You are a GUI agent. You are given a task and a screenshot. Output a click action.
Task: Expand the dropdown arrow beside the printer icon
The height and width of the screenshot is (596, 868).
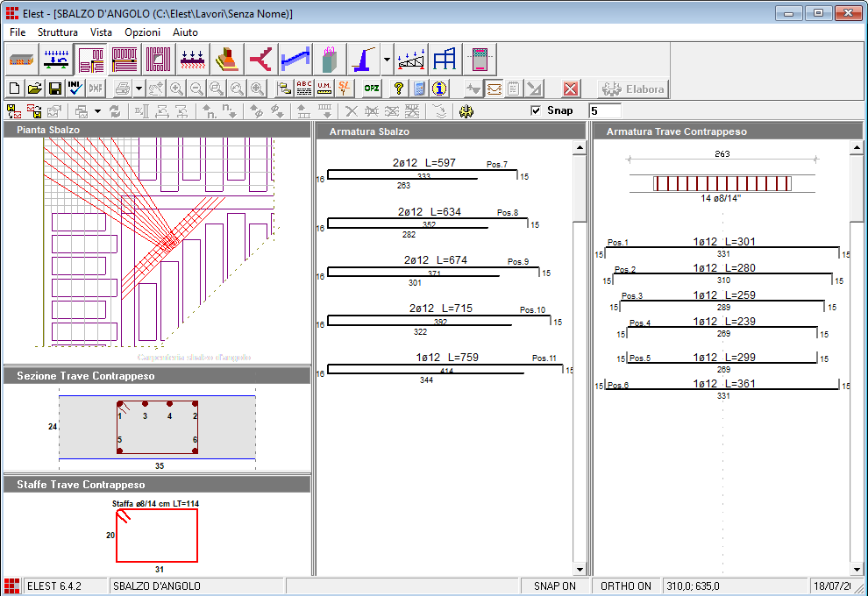tap(139, 89)
